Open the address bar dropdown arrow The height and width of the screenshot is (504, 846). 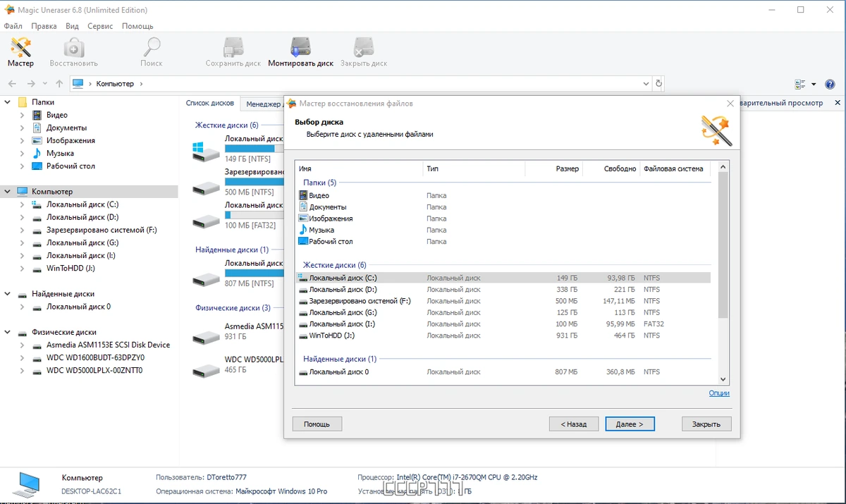tap(646, 84)
